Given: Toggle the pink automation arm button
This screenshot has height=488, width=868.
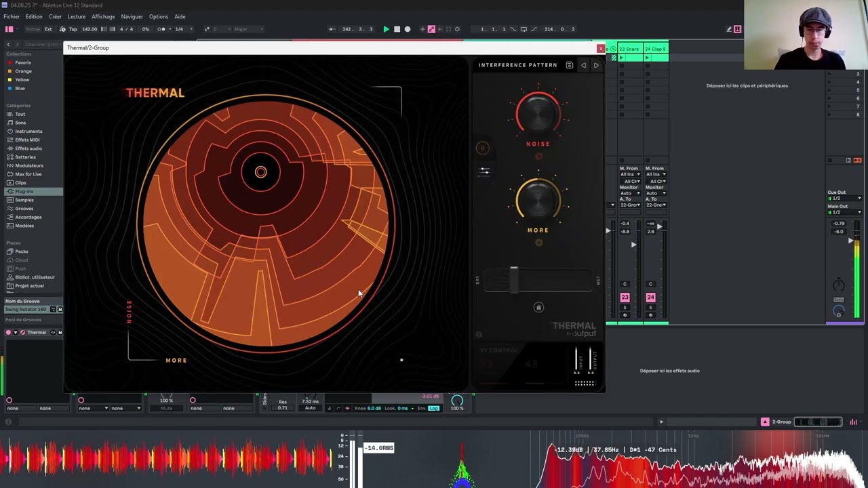Looking at the screenshot, I should (431, 29).
